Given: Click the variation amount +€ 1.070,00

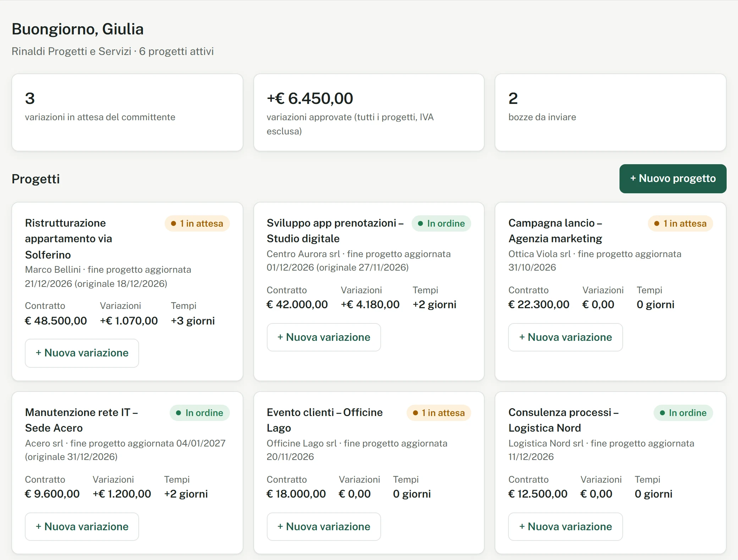Looking at the screenshot, I should pos(129,321).
